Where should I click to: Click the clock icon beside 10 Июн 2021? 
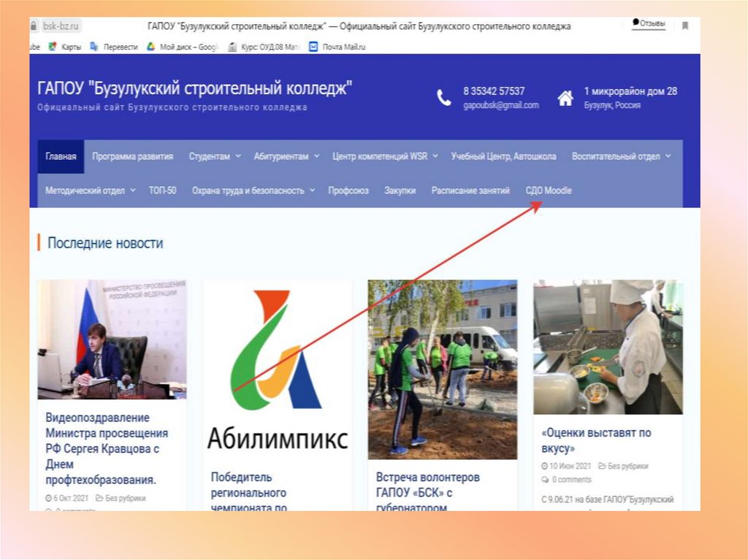tap(544, 466)
